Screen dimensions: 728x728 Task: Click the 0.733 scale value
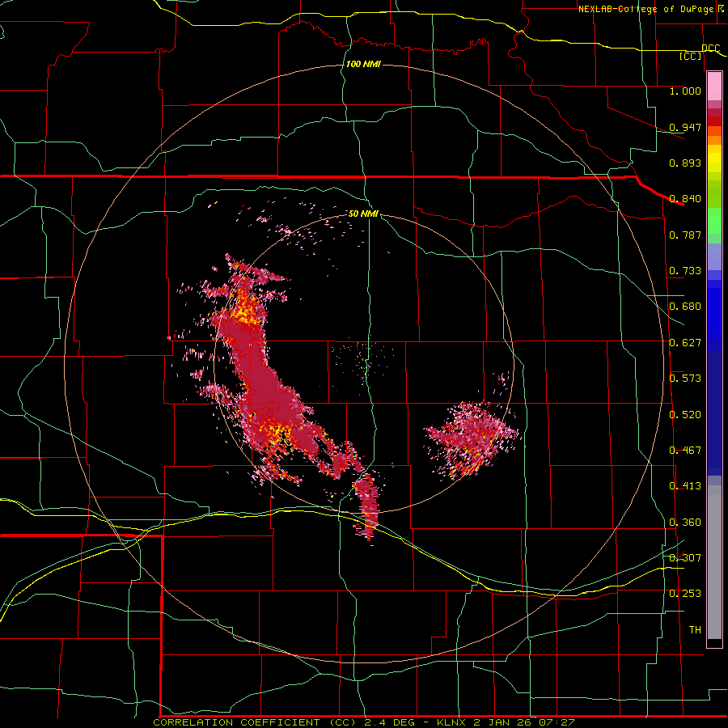[685, 271]
